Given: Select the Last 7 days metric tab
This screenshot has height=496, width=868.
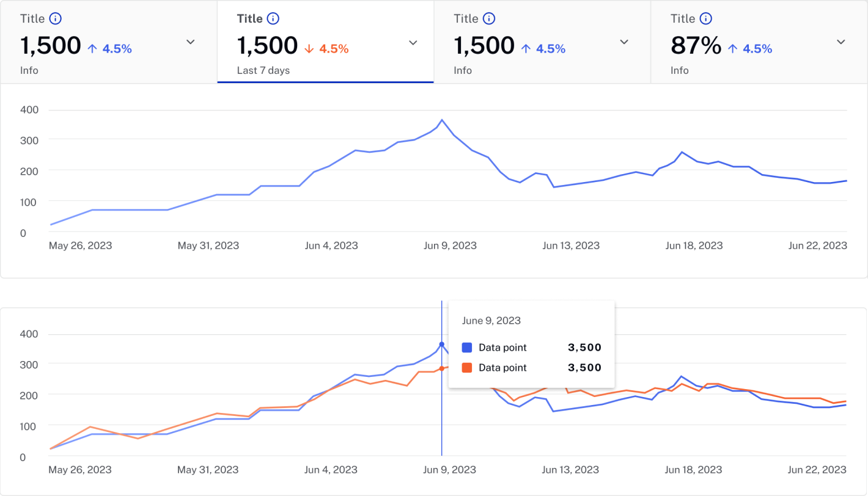Looking at the screenshot, I should pos(325,42).
